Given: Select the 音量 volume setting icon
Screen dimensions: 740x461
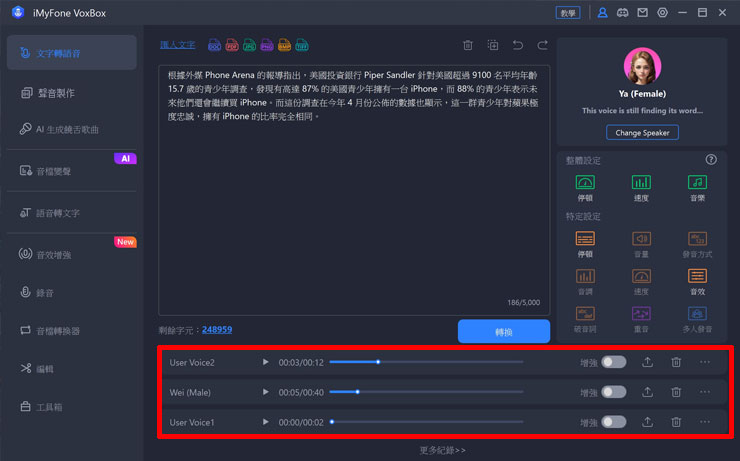Looking at the screenshot, I should (641, 244).
